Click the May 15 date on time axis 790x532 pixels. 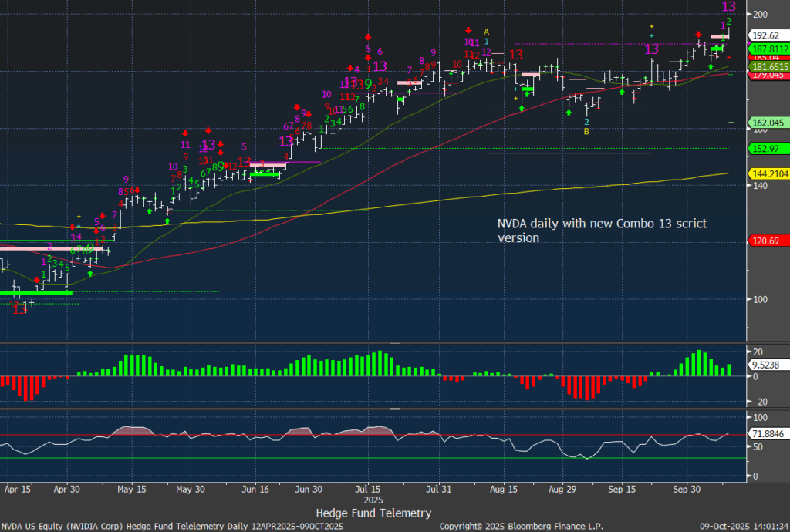tap(132, 489)
